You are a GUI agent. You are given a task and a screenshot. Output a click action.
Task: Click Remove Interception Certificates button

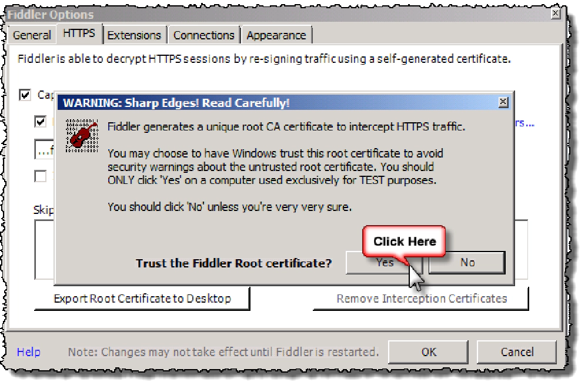(x=422, y=299)
